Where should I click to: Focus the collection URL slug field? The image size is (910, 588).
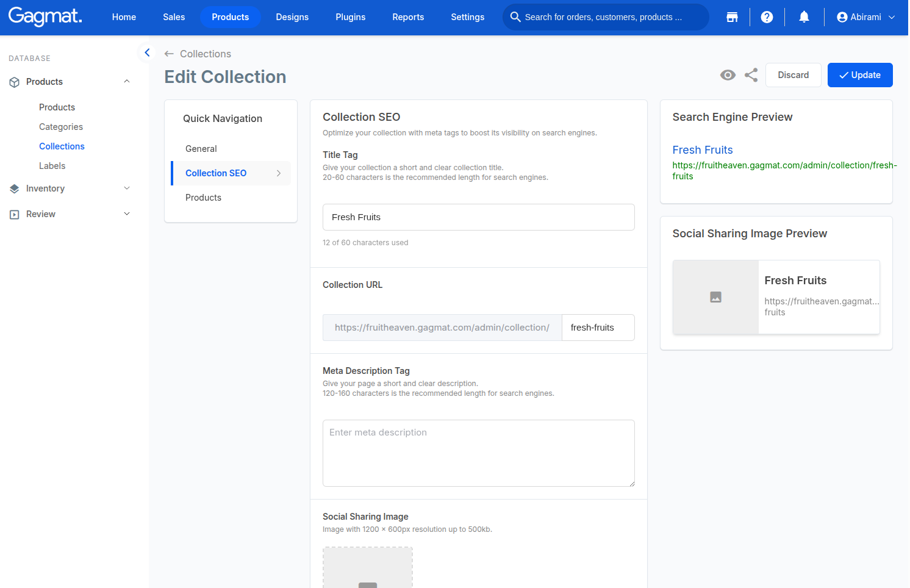tap(598, 328)
